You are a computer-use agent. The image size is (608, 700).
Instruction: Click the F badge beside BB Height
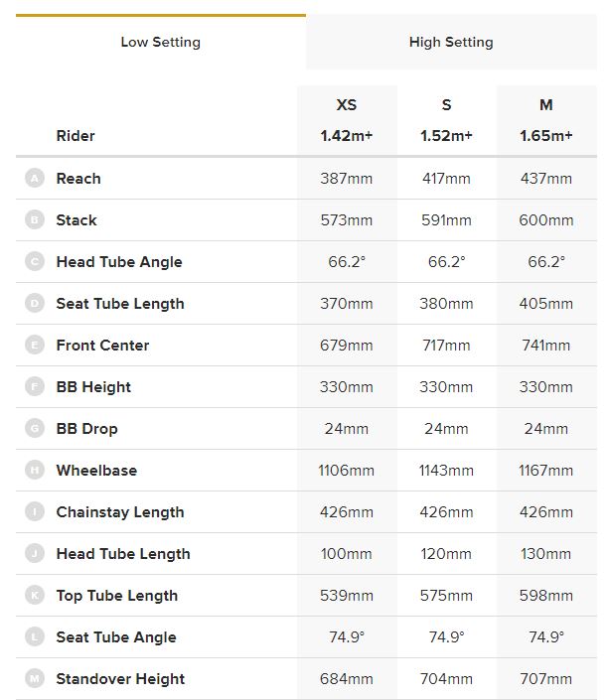35,387
